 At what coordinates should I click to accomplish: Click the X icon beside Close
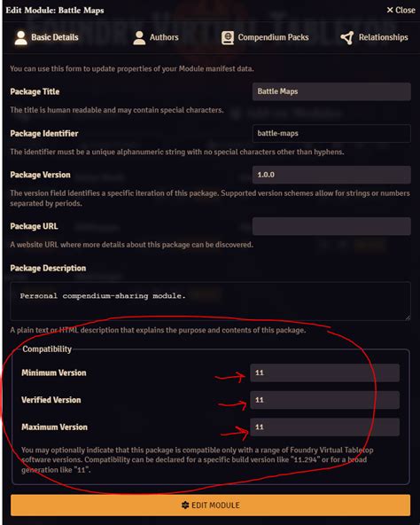[390, 10]
